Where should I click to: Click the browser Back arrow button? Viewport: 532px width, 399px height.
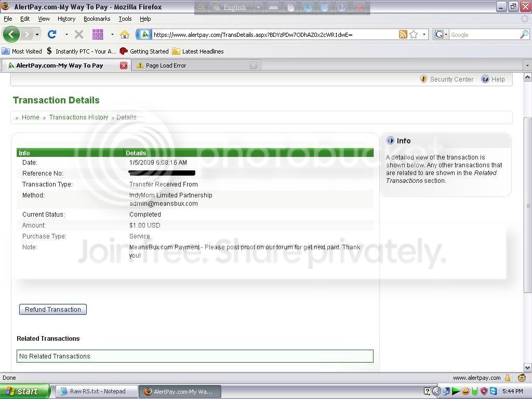point(11,34)
